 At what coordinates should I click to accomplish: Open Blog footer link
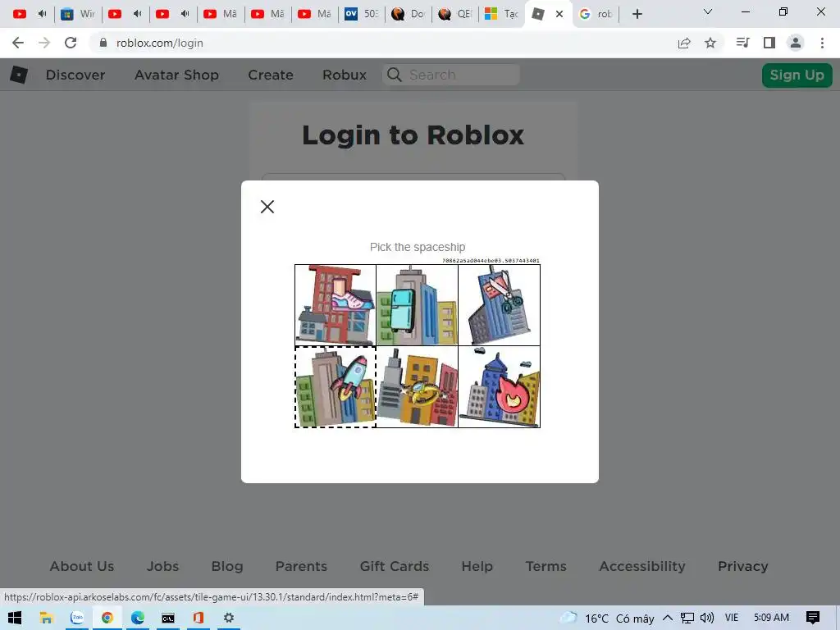pos(227,566)
